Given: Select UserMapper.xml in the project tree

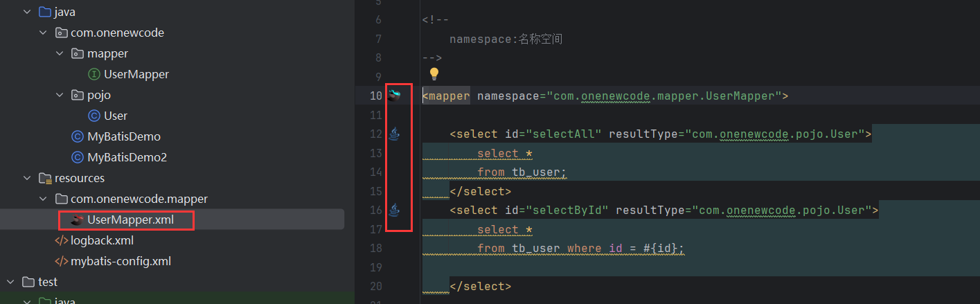Looking at the screenshot, I should click(x=130, y=220).
